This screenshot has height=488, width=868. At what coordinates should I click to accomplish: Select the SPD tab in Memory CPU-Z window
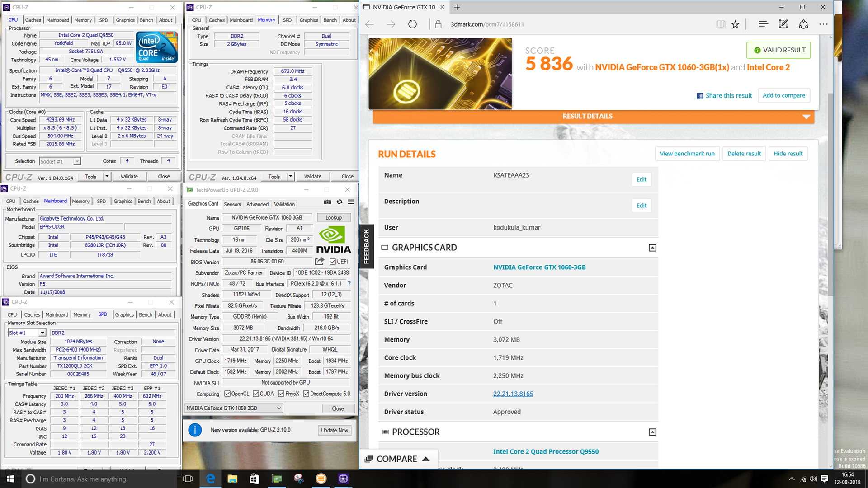(x=287, y=20)
